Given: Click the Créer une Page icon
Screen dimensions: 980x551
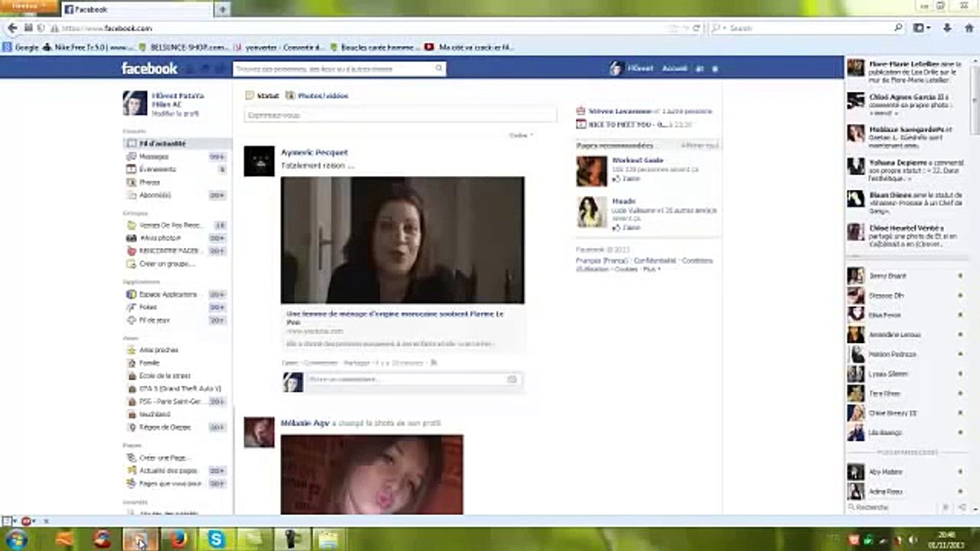Looking at the screenshot, I should pyautogui.click(x=132, y=458).
